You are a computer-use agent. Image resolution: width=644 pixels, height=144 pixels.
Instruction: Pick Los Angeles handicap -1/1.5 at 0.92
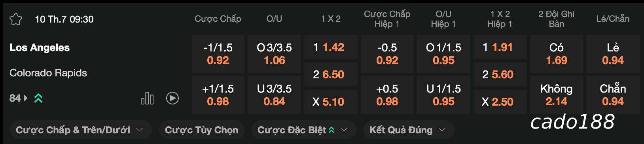pyautogui.click(x=218, y=54)
